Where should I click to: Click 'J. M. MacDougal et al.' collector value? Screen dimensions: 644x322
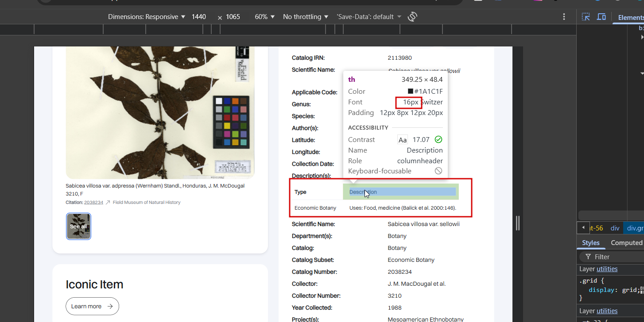(x=416, y=284)
